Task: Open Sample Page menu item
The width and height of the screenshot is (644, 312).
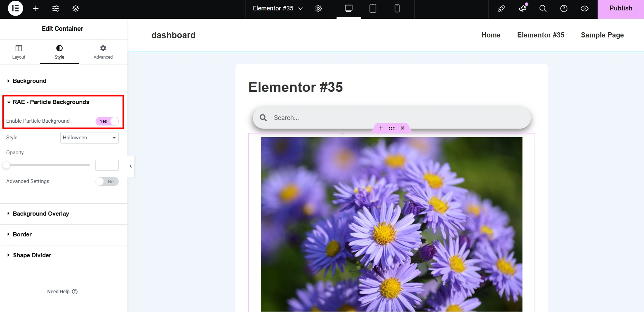Action: click(x=602, y=35)
